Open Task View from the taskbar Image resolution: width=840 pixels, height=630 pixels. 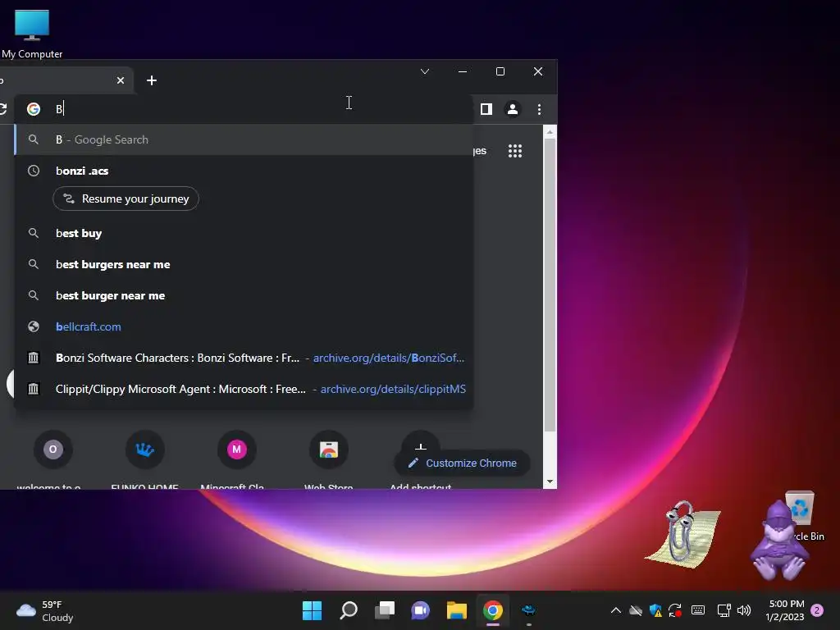pos(385,610)
